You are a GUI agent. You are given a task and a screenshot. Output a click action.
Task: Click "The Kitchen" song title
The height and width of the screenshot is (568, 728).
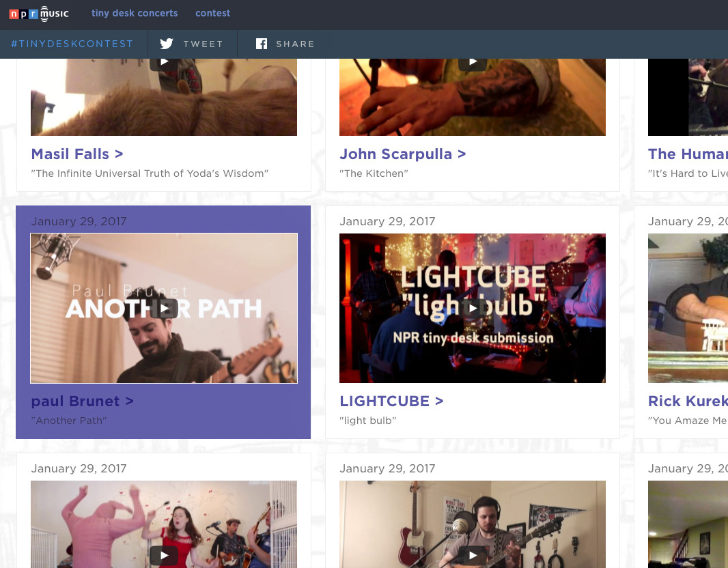[x=374, y=173]
